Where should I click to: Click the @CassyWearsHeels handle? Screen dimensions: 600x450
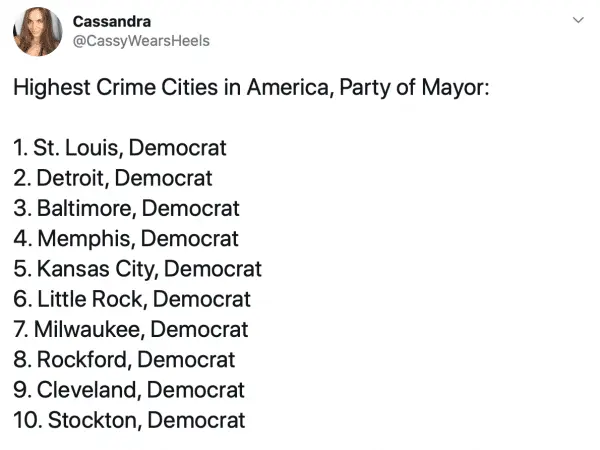click(141, 41)
